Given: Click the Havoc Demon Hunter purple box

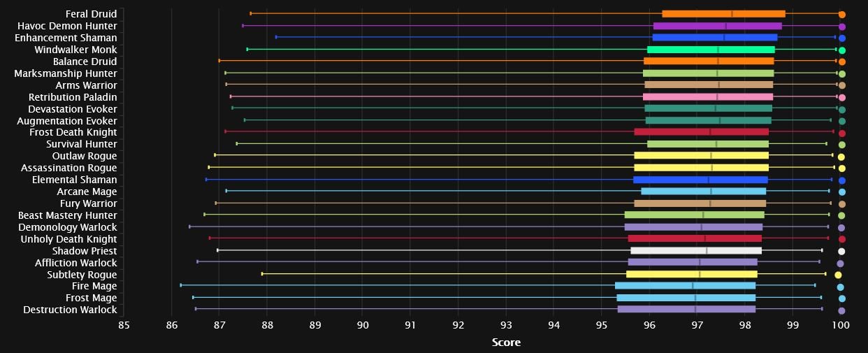Looking at the screenshot, I should point(718,26).
